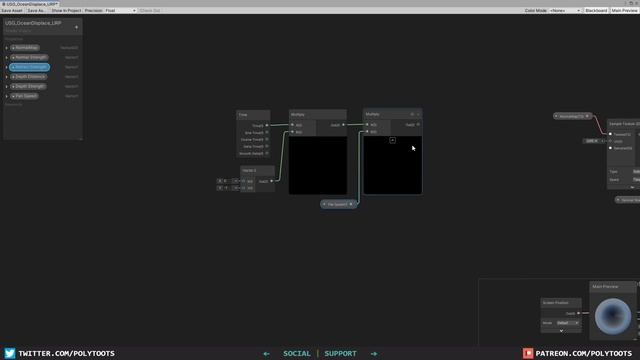
Task: Click the Time node's Time output port
Action: (267, 125)
